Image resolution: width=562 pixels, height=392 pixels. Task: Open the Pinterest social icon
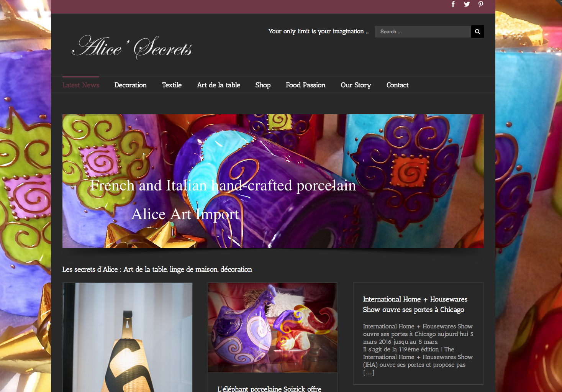point(481,4)
